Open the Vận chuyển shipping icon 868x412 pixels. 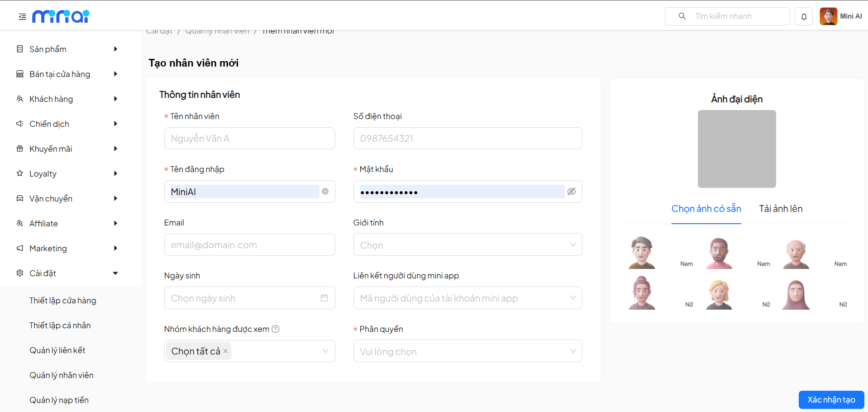(x=19, y=198)
